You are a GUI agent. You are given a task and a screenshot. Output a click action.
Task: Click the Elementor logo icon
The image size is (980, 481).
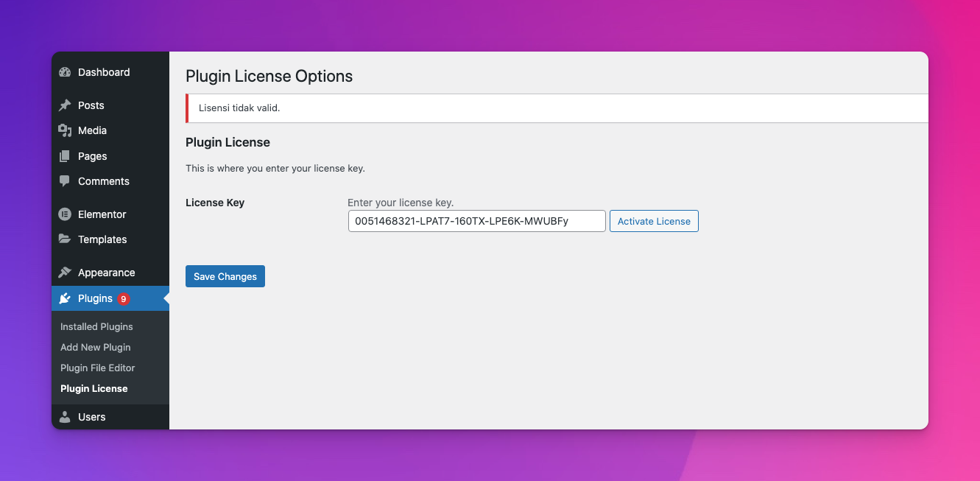pos(65,214)
